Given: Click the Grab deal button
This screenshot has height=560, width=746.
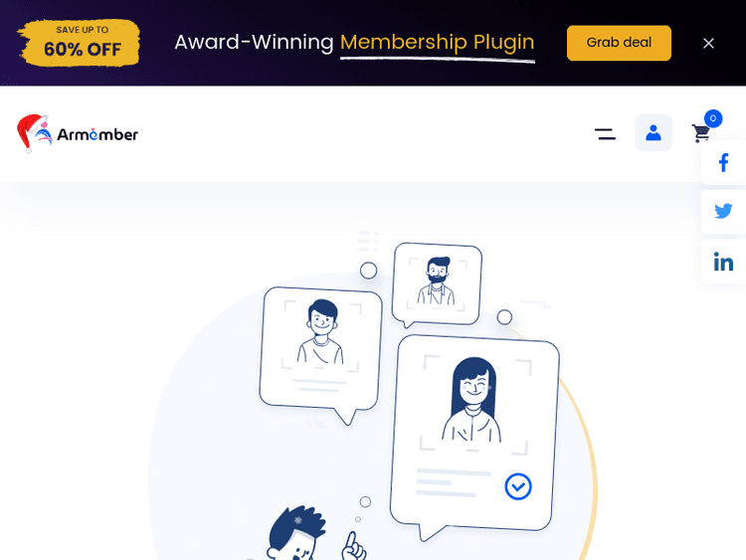Looking at the screenshot, I should [619, 43].
